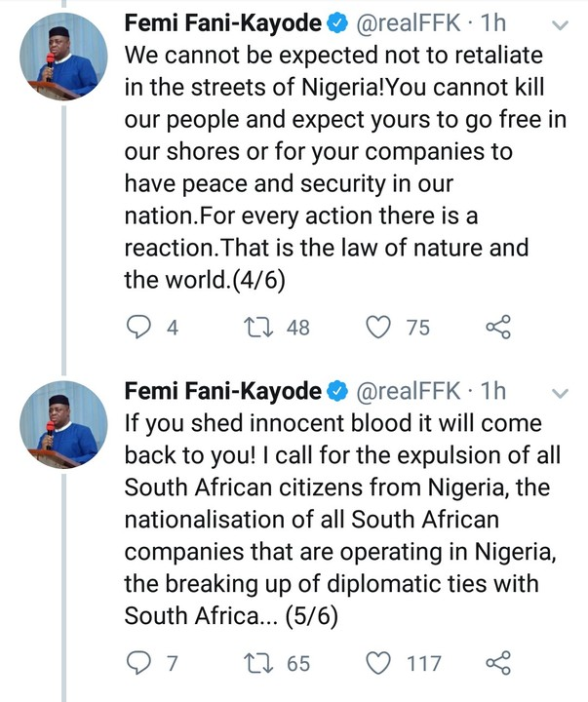The width and height of the screenshot is (588, 702).
Task: Expand the options chevron on the second tweet
Action: point(561,393)
